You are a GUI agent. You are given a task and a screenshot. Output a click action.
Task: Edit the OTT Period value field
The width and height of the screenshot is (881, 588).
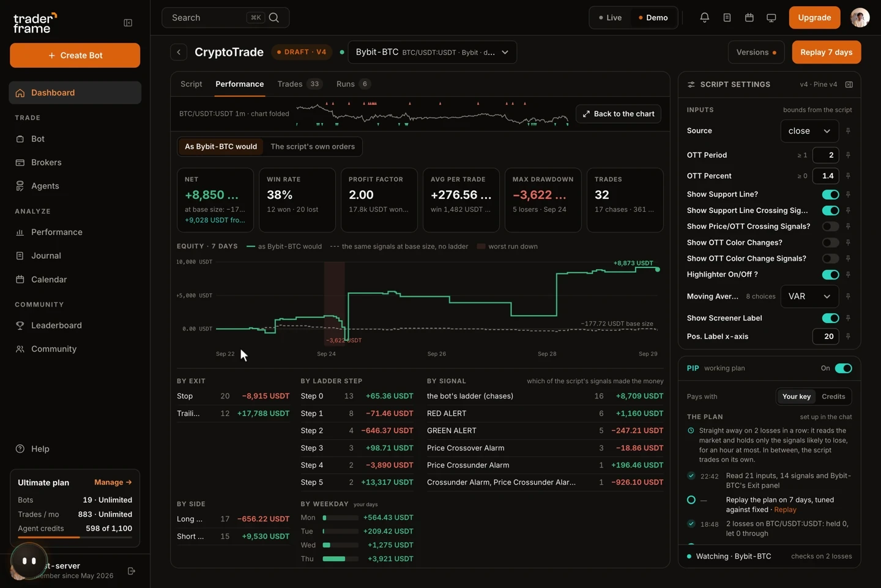click(x=825, y=155)
